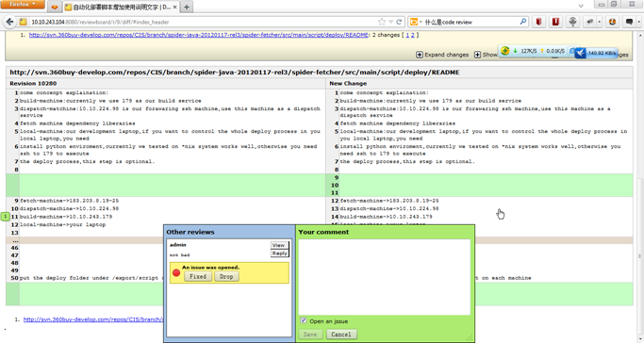Screen dimensions: 644x343
Task: Open the list-all-tabs arrow
Action: (581, 7)
